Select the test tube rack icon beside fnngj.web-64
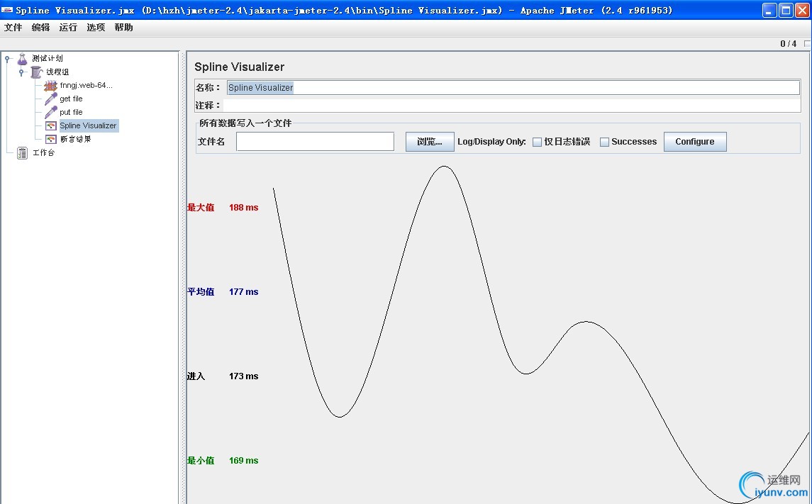This screenshot has height=504, width=812. click(50, 85)
